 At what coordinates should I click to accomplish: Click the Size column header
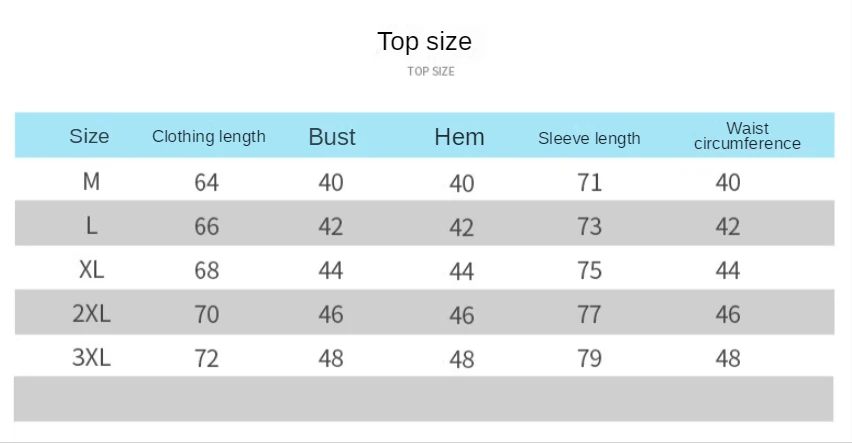[x=89, y=136]
